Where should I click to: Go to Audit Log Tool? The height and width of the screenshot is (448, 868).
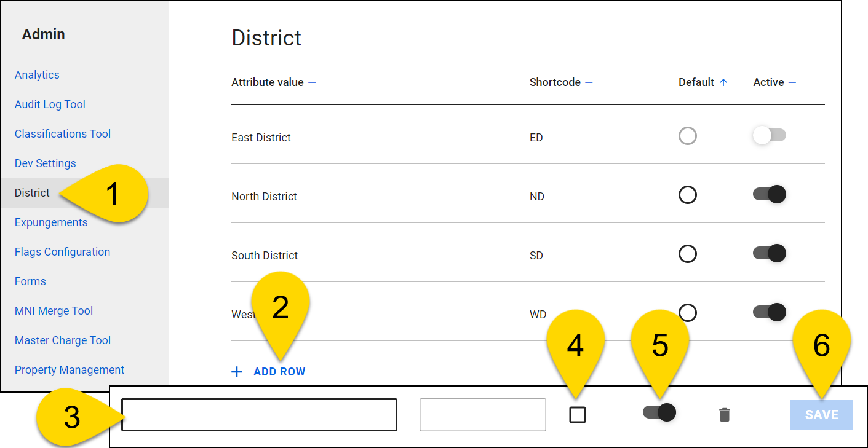pyautogui.click(x=50, y=104)
